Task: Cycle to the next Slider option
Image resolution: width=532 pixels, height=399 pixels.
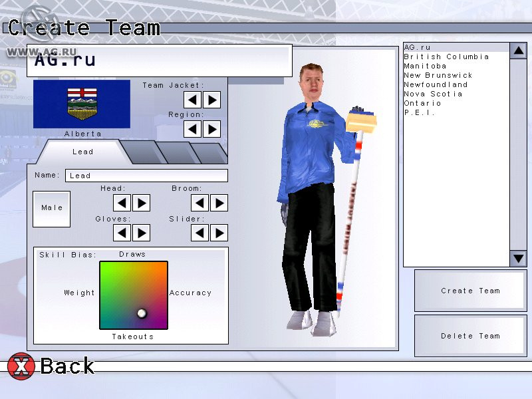Action: (x=219, y=233)
